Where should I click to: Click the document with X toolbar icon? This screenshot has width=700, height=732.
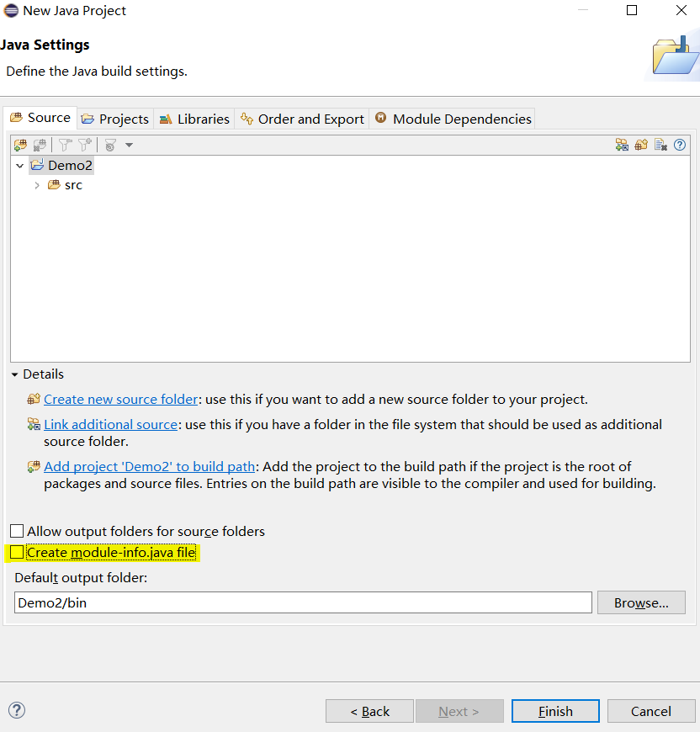click(660, 145)
